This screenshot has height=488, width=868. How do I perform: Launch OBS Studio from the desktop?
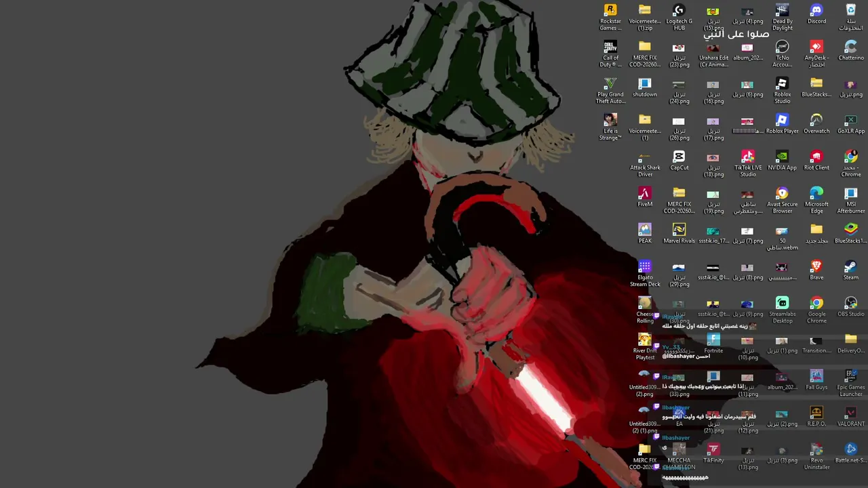coord(851,306)
